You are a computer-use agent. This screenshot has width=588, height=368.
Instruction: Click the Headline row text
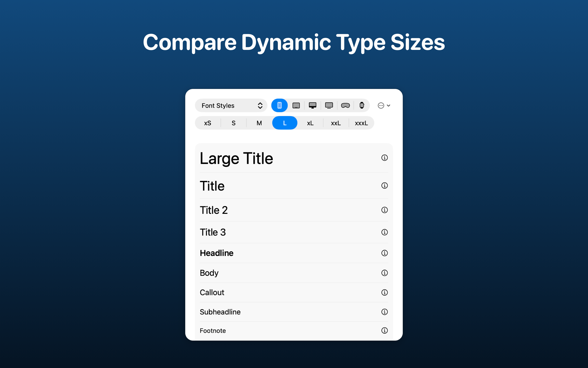point(216,253)
